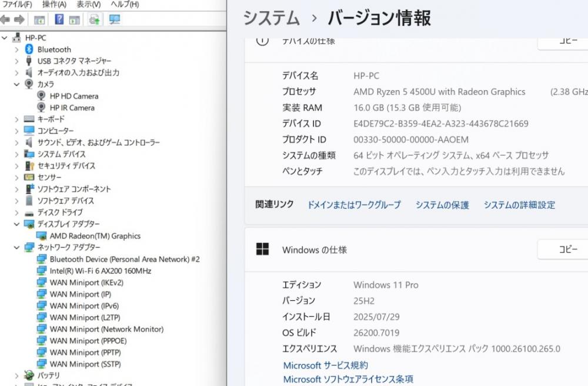Viewport: 588px width, 386px height.
Task: Open システムの詳細設定 link
Action: tap(519, 205)
